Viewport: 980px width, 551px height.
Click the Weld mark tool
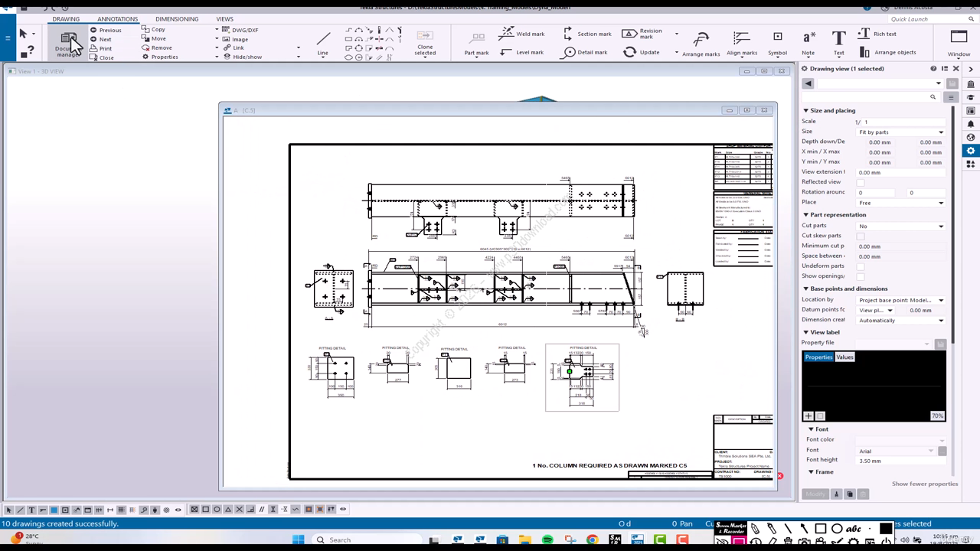pyautogui.click(x=521, y=34)
